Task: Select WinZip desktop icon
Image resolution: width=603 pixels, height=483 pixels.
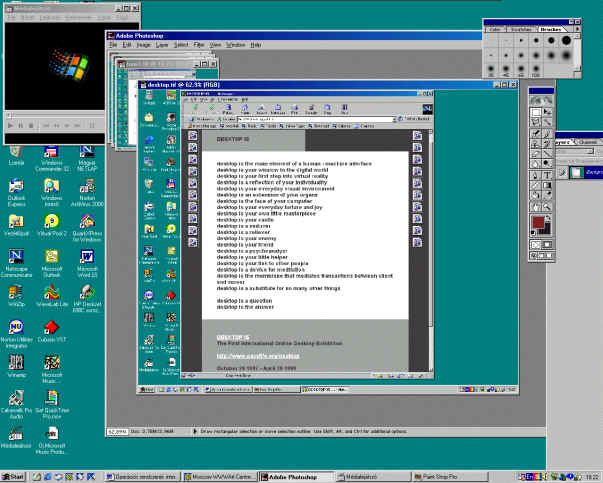Action: (x=16, y=296)
